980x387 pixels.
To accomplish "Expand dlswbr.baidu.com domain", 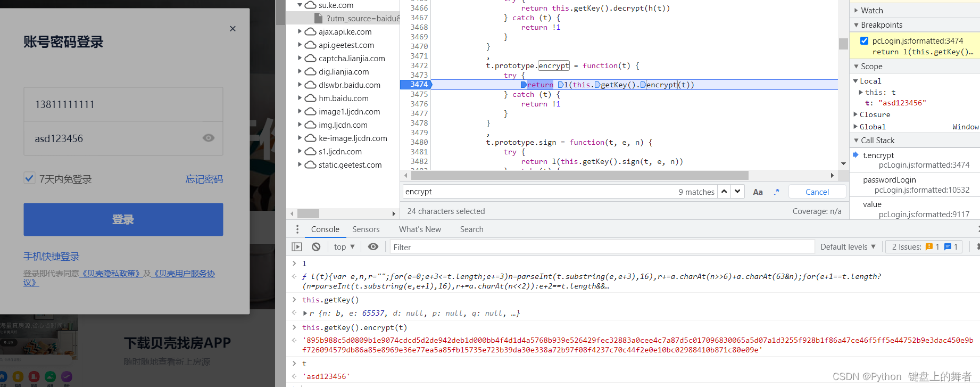I will click(300, 85).
